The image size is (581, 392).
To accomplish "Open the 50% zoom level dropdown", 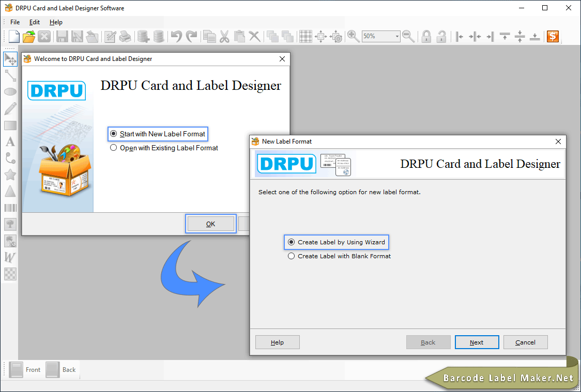I will click(397, 36).
